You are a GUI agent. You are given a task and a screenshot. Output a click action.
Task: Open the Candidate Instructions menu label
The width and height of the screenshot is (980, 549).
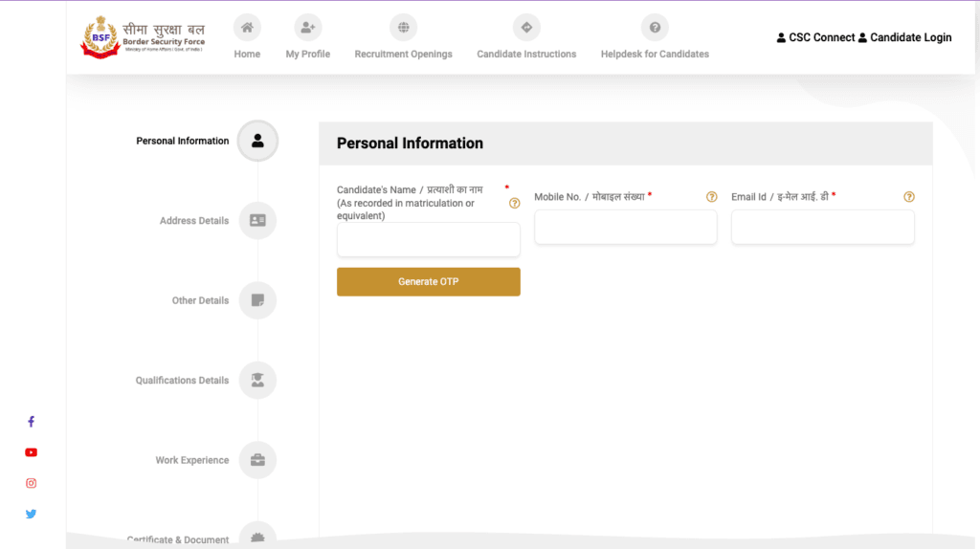(x=527, y=55)
